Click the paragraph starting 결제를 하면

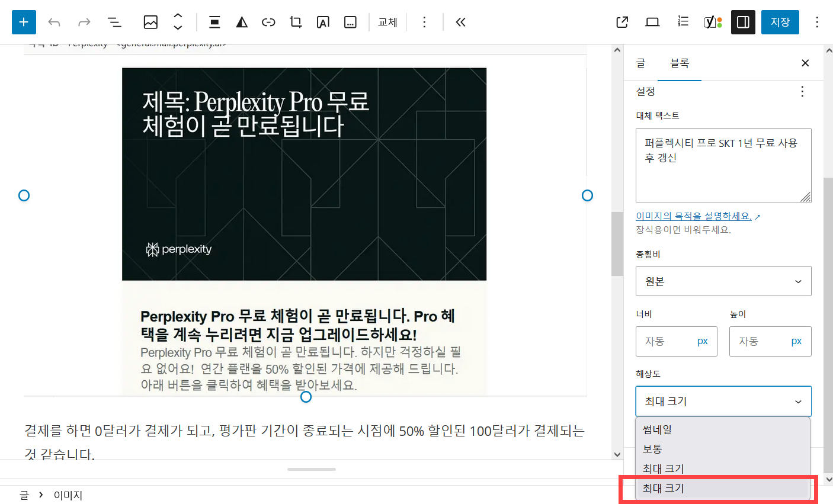click(x=305, y=442)
